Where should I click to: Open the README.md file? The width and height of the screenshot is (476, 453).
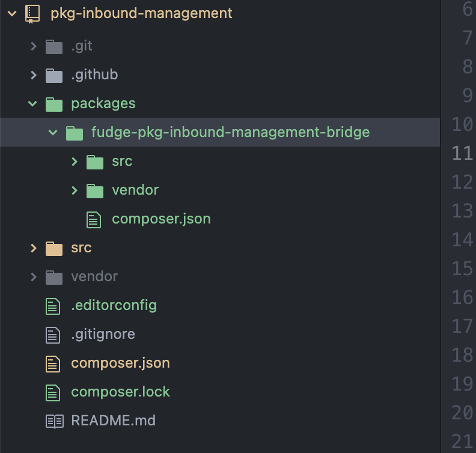pyautogui.click(x=113, y=421)
